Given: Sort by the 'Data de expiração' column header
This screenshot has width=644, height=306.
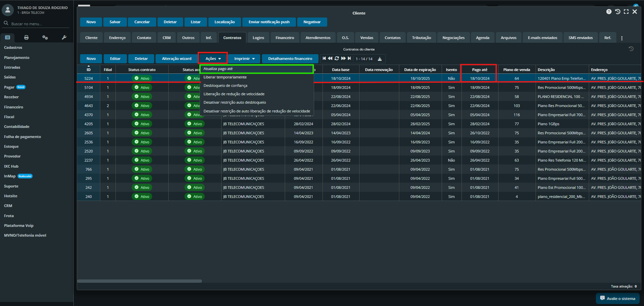Looking at the screenshot, I should tap(420, 70).
